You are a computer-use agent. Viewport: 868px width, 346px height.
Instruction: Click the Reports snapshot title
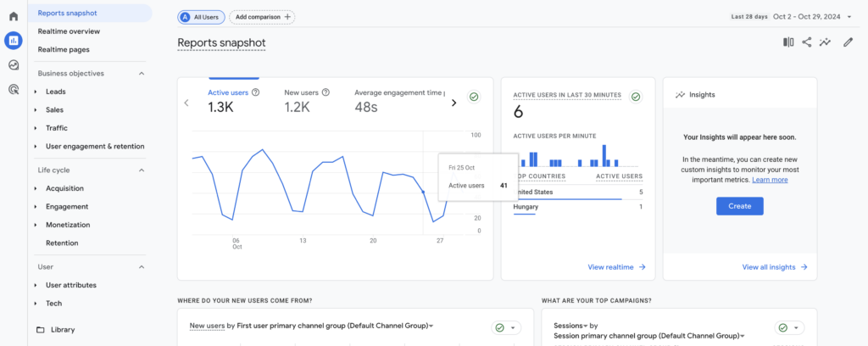pos(221,42)
